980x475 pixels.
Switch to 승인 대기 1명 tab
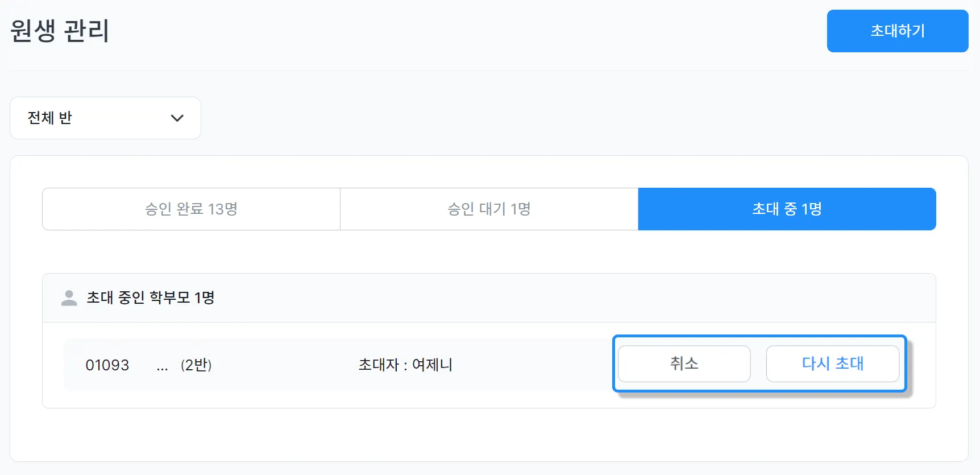489,209
